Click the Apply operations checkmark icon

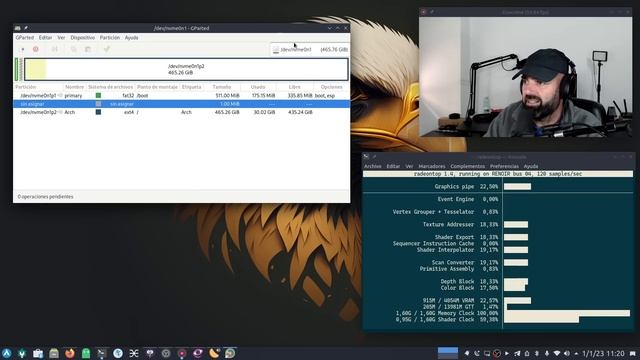107,49
